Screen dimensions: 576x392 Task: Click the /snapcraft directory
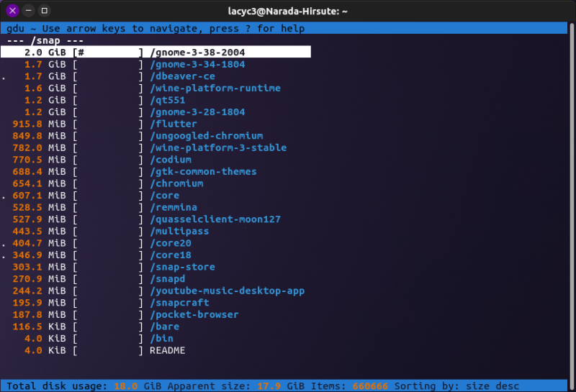pos(179,303)
